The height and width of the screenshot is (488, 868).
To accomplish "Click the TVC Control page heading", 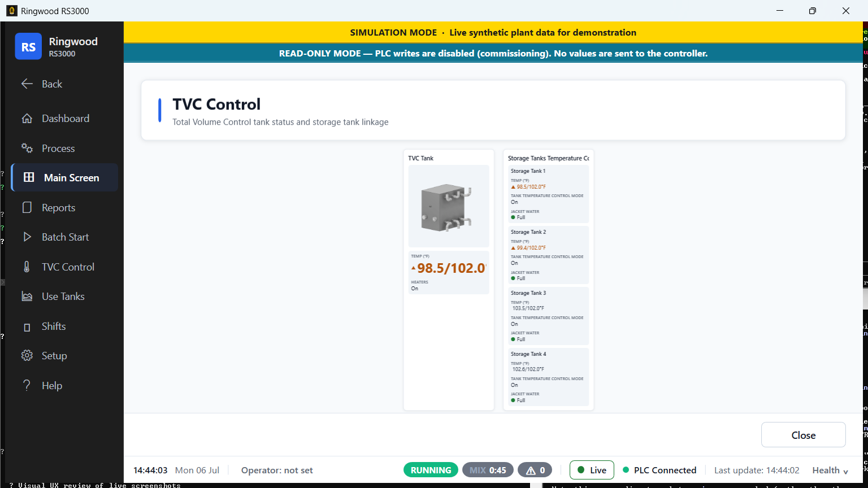I will click(x=216, y=104).
